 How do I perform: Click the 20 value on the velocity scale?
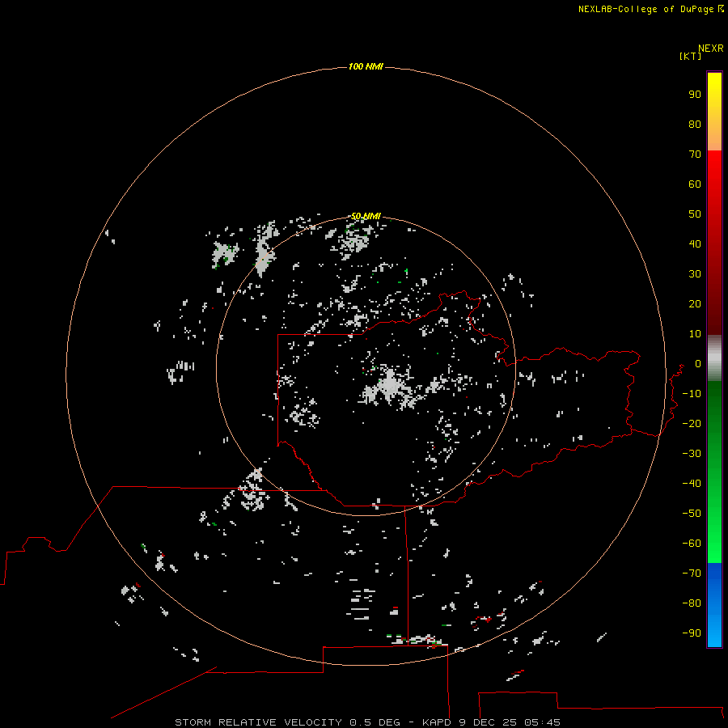click(695, 304)
